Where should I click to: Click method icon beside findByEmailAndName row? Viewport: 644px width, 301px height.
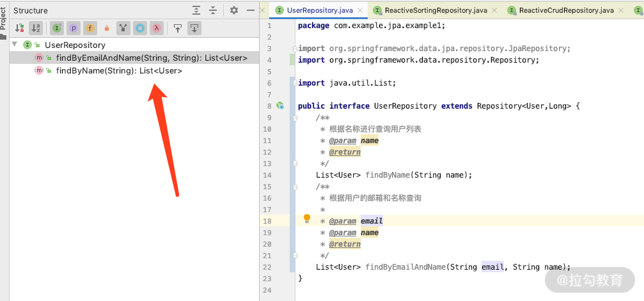(38, 58)
